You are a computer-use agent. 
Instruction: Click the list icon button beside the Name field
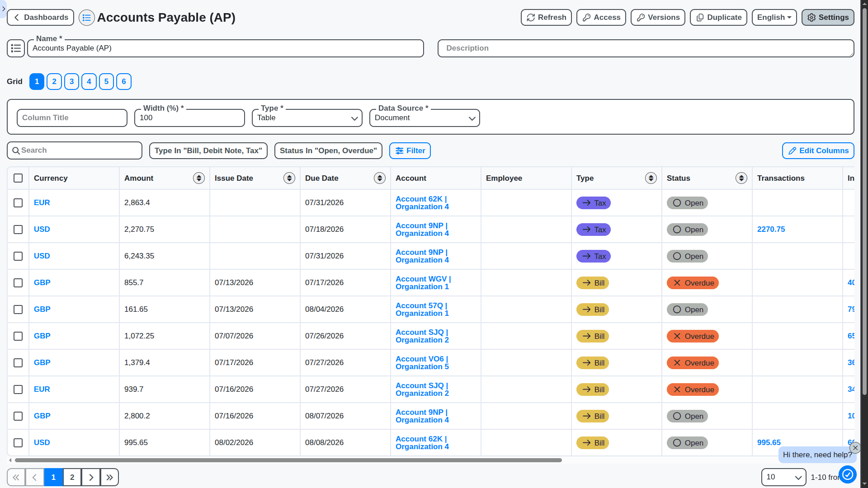[16, 48]
